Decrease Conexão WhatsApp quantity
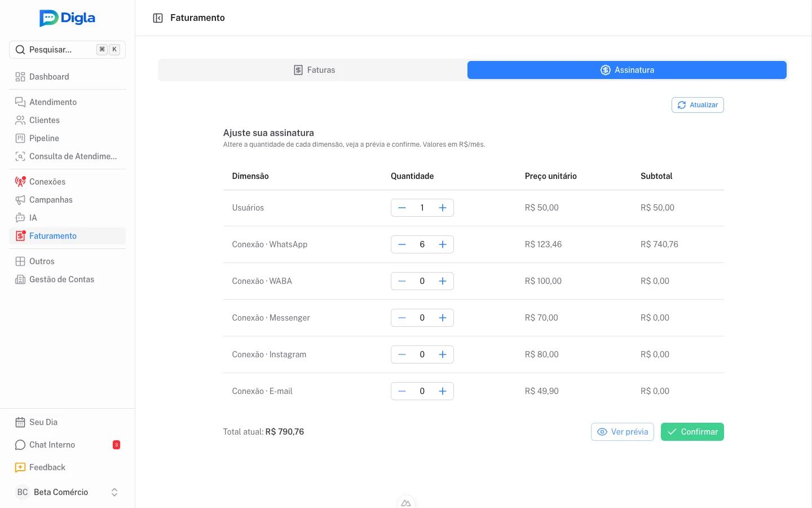The height and width of the screenshot is (508, 812). pos(402,244)
